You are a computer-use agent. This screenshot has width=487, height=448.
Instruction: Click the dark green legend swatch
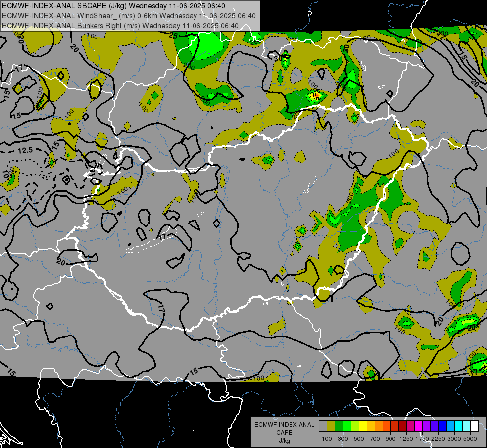point(339,426)
